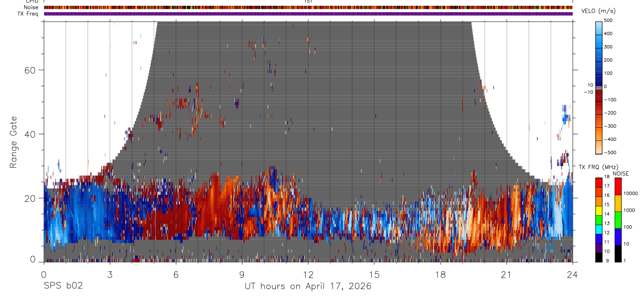
Task: Click the cyan 12–13 MHz TX FRQ swatch
Action: pyautogui.click(x=598, y=228)
